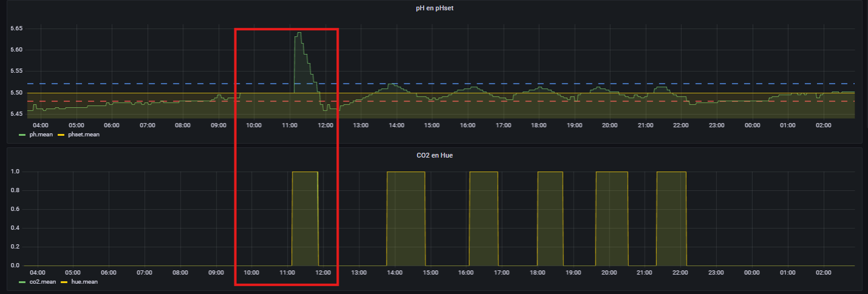The image size is (868, 294).
Task: Click the 1.0 y-axis label in CO2 panel
Action: (x=15, y=172)
